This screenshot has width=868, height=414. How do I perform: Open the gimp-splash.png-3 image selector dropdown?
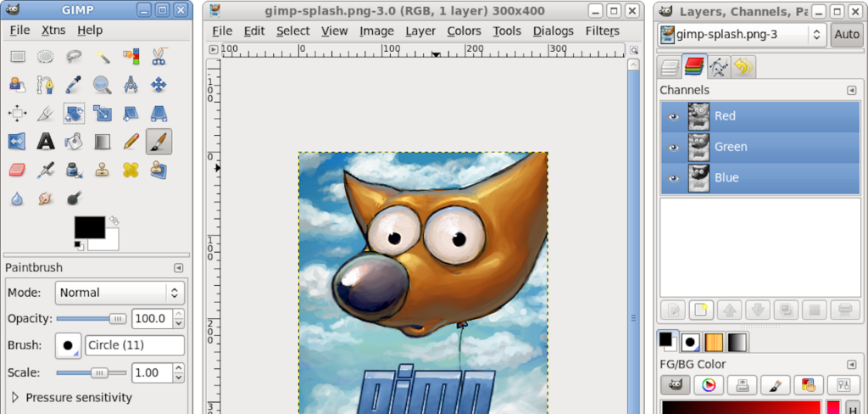(x=743, y=35)
